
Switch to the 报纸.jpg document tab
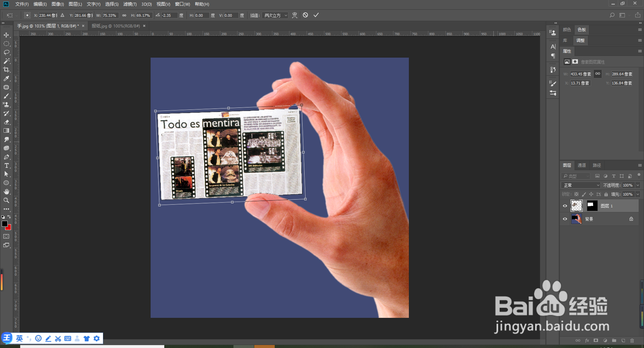[115, 26]
